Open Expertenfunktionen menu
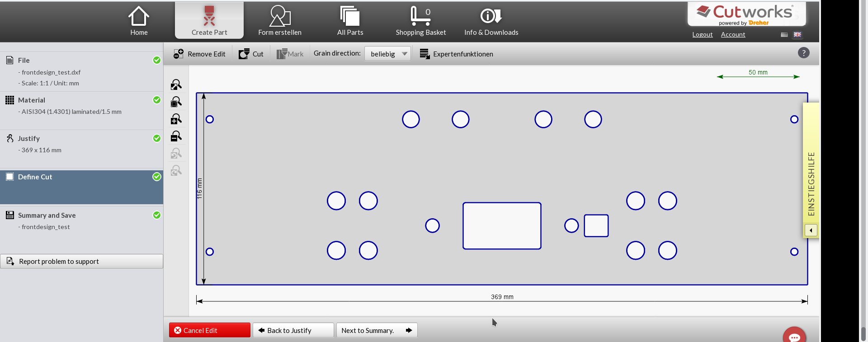Viewport: 868px width, 342px height. [x=456, y=54]
